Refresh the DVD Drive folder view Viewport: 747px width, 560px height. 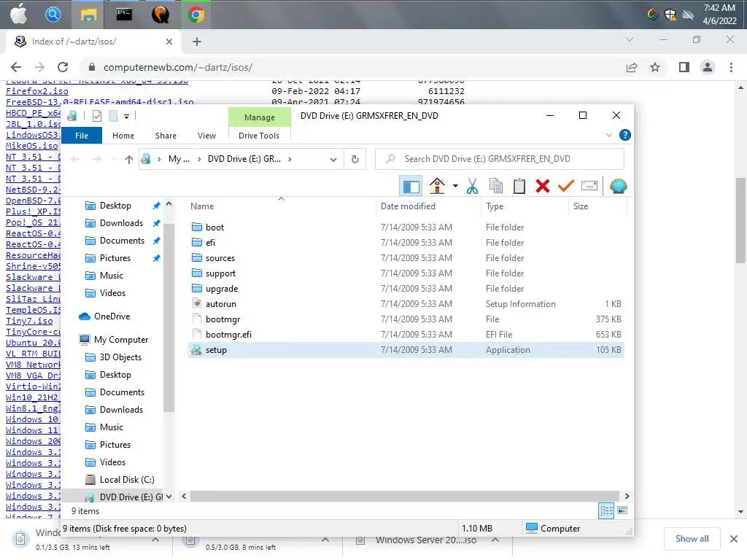pyautogui.click(x=355, y=159)
